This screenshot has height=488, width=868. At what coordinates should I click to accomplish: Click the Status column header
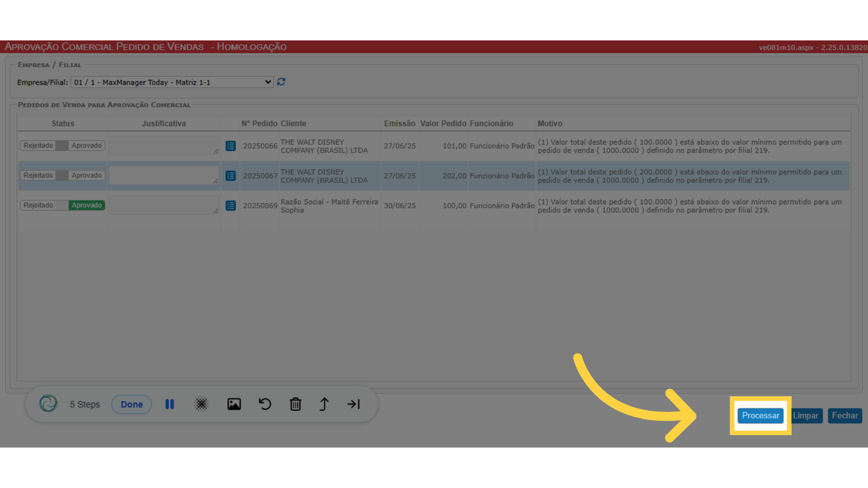[x=63, y=123]
